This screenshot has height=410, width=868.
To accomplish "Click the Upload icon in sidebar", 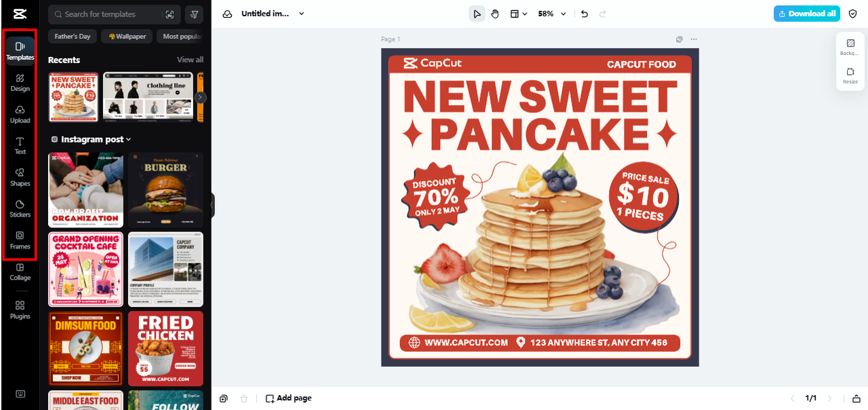I will [x=20, y=113].
